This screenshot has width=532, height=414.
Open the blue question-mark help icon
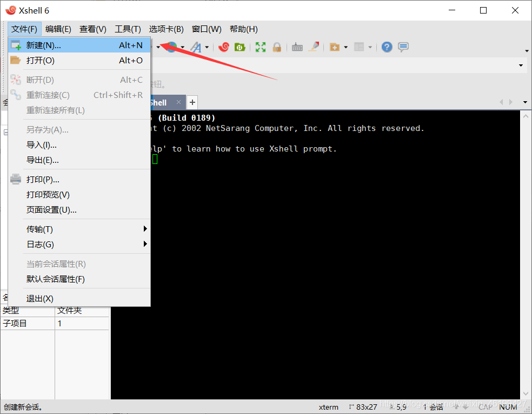pos(387,47)
